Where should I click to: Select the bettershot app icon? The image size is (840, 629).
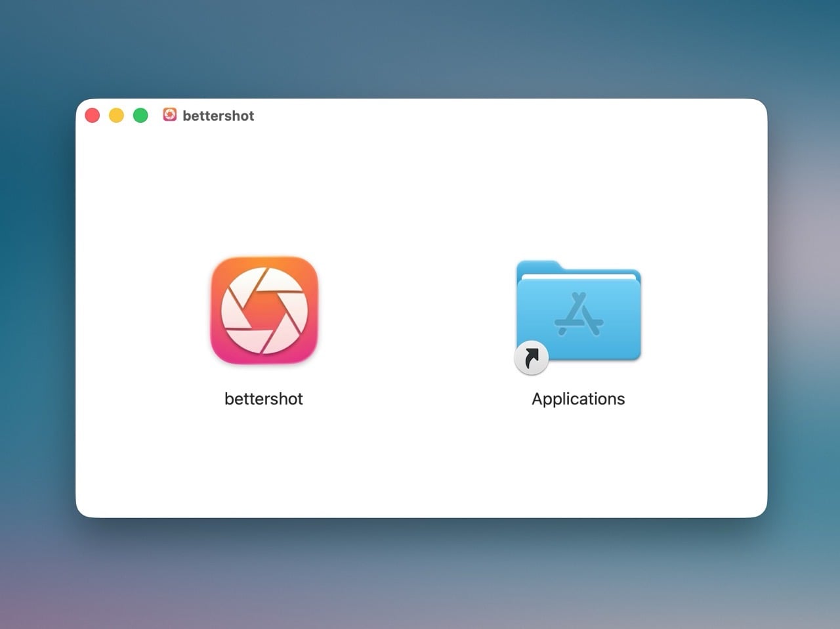pyautogui.click(x=264, y=310)
